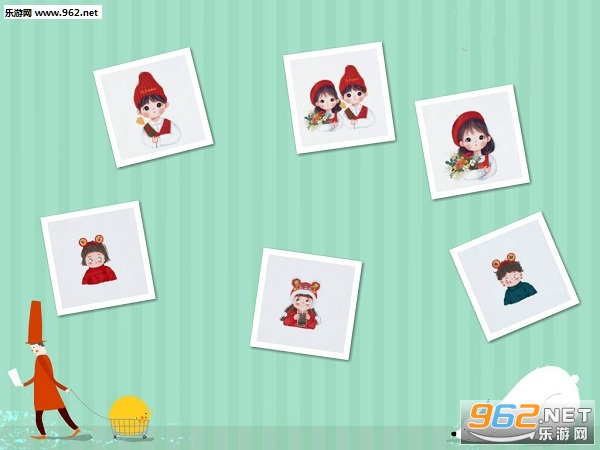The width and height of the screenshot is (600, 450).
Task: Select the girl in red beret photo
Action: [x=472, y=142]
